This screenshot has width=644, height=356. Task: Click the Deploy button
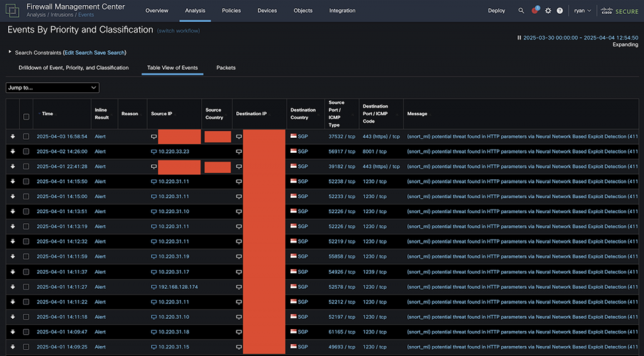coord(496,11)
